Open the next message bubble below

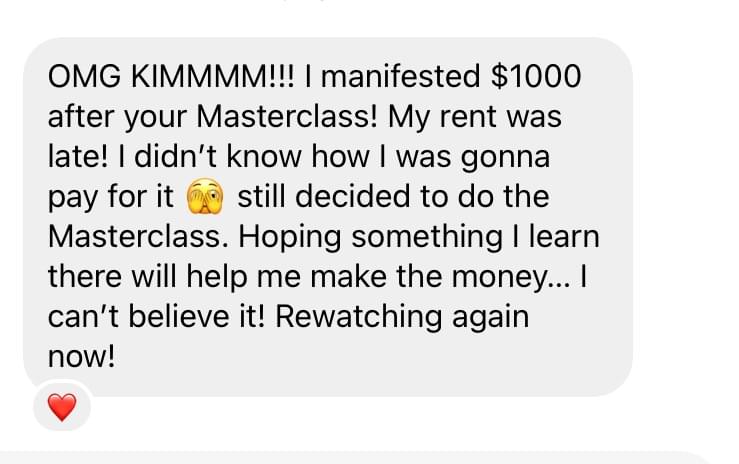point(358,458)
